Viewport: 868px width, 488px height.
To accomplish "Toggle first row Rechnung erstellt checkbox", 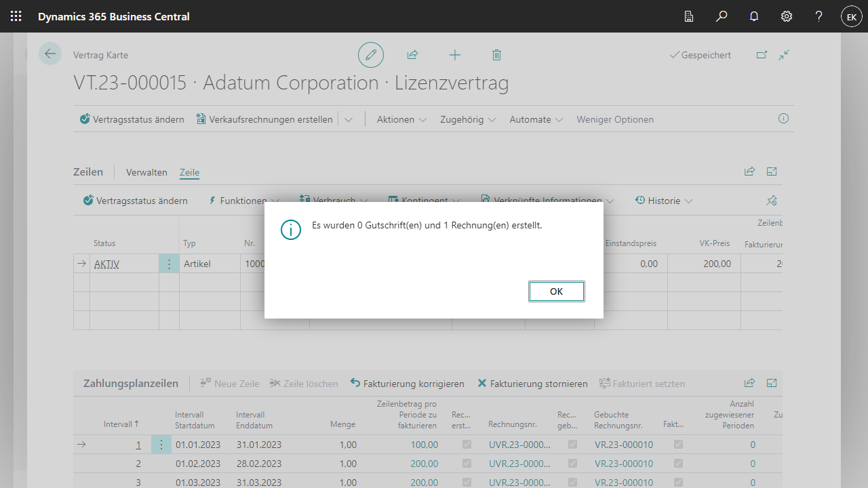I will [x=467, y=445].
